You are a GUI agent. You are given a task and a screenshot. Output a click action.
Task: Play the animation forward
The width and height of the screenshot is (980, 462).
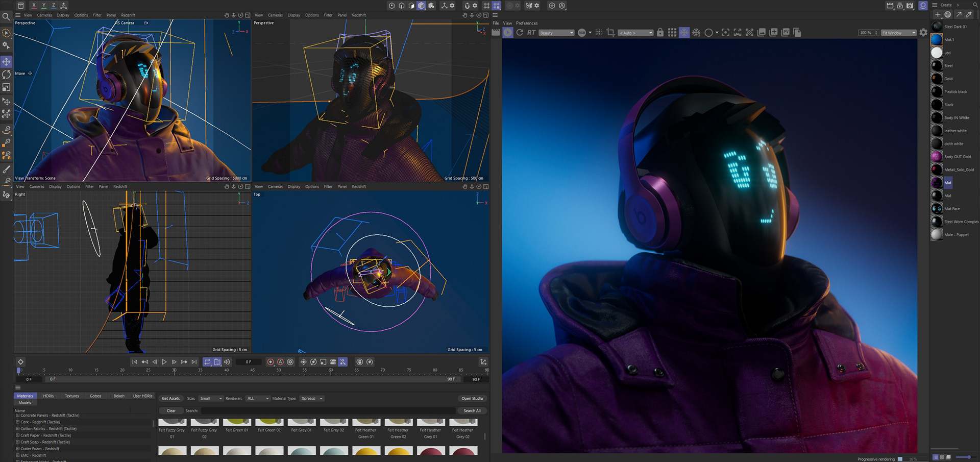164,362
